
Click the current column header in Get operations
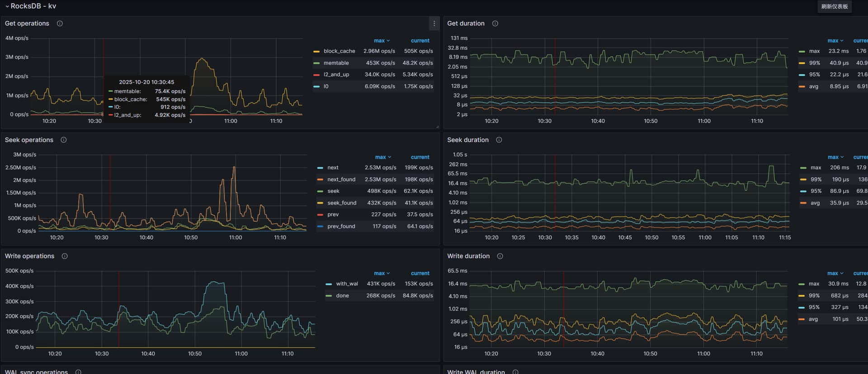click(x=420, y=41)
